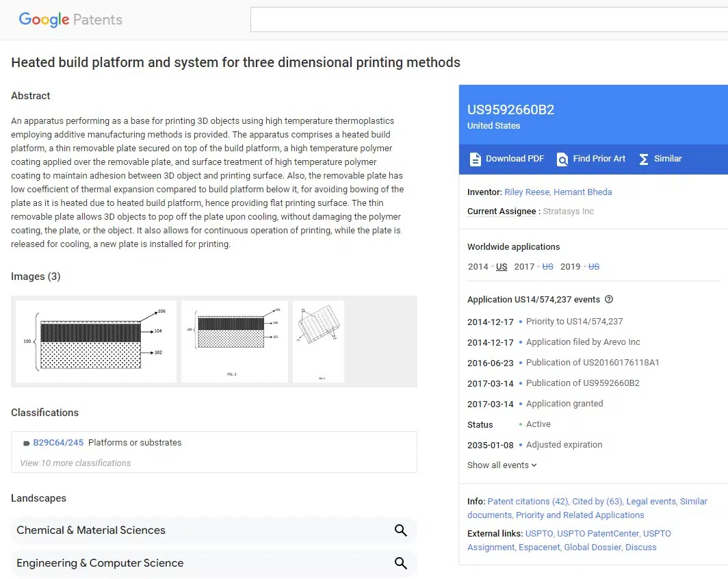
Task: Open inventor Riley Reese link
Action: coord(527,192)
